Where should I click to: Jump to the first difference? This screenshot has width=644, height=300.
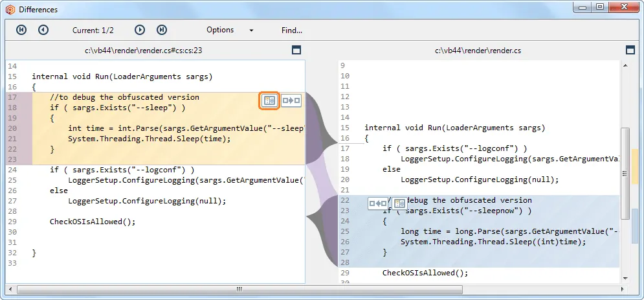[x=21, y=30]
